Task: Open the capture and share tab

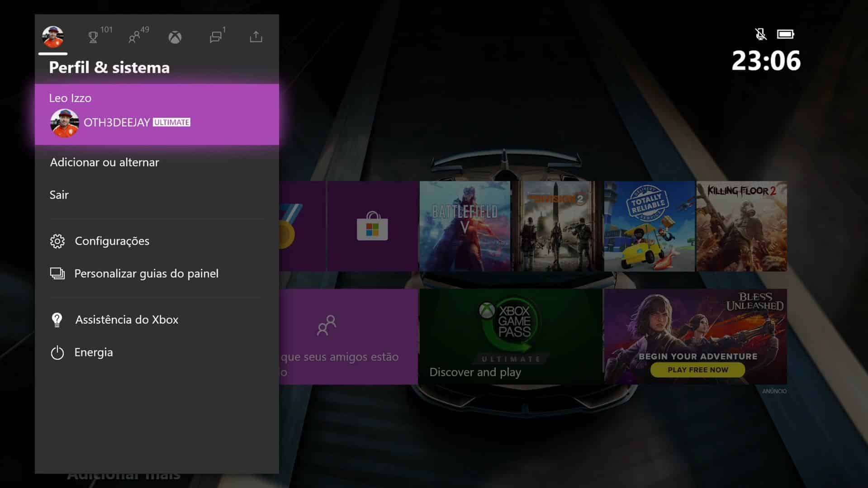Action: click(256, 37)
